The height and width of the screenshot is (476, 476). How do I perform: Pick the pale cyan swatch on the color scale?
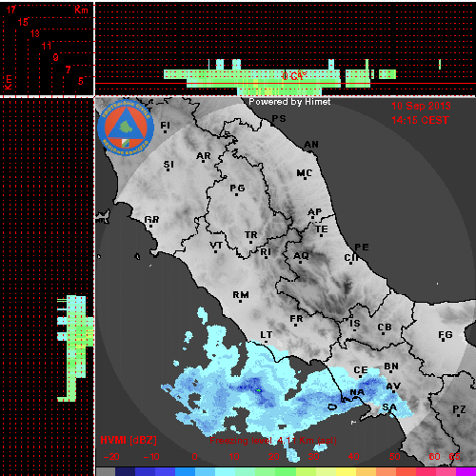(225, 471)
